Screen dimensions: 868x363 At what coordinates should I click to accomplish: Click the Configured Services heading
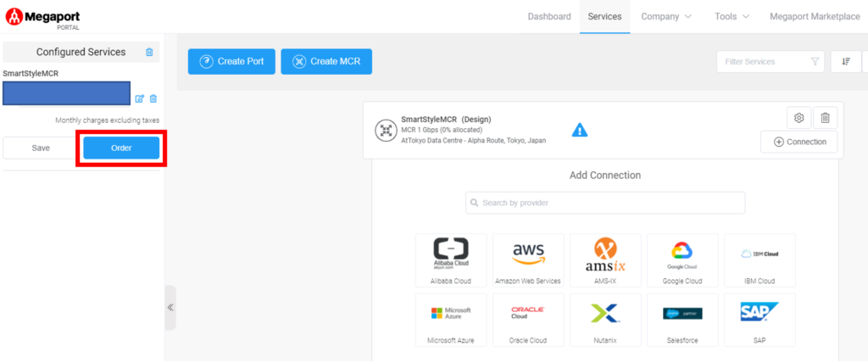click(x=81, y=52)
